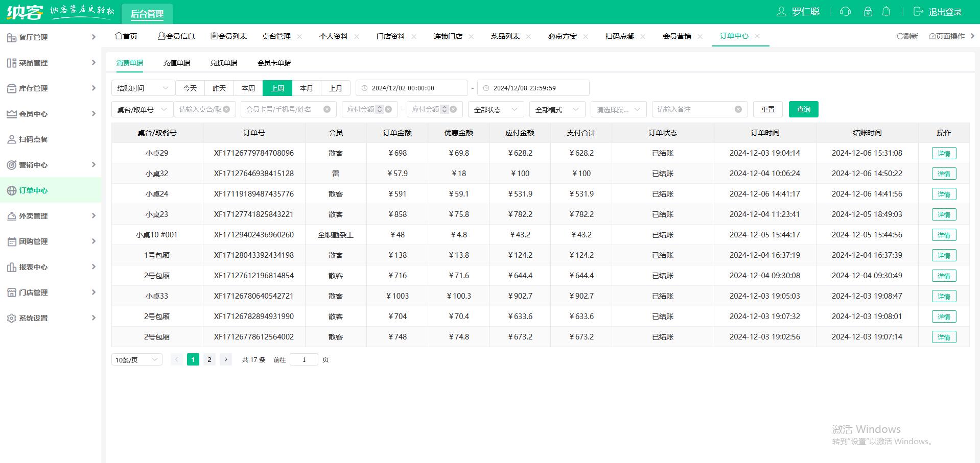Open 10条/页 page size dropdown
Screen dimensions: 980x463
[x=137, y=359]
